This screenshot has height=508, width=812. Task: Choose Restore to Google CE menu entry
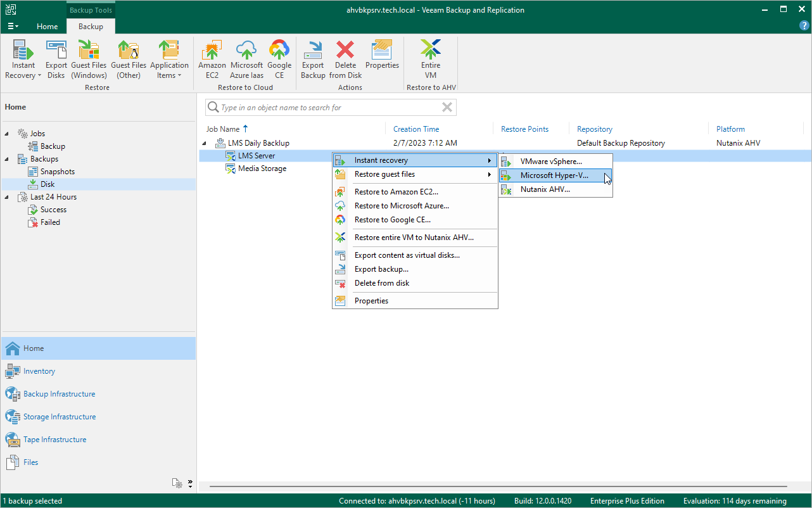click(415, 220)
